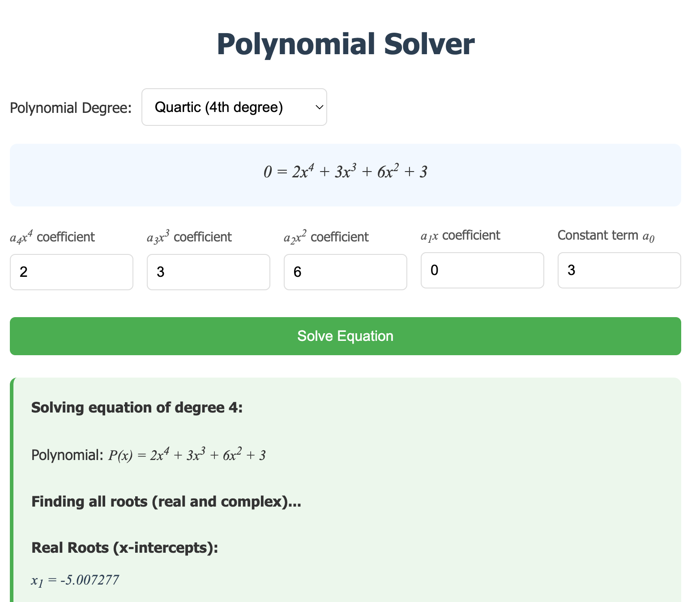Click the "Finding all roots" text
This screenshot has width=700, height=602.
pyautogui.click(x=166, y=502)
